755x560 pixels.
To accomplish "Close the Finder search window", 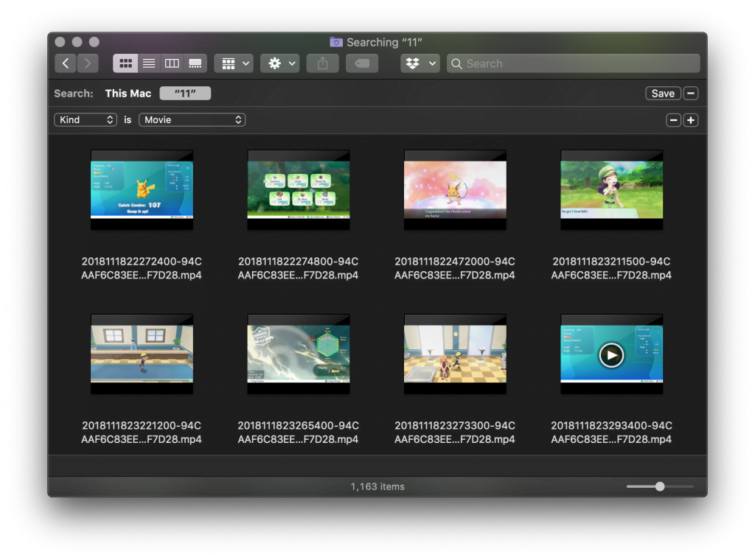I will pyautogui.click(x=60, y=42).
